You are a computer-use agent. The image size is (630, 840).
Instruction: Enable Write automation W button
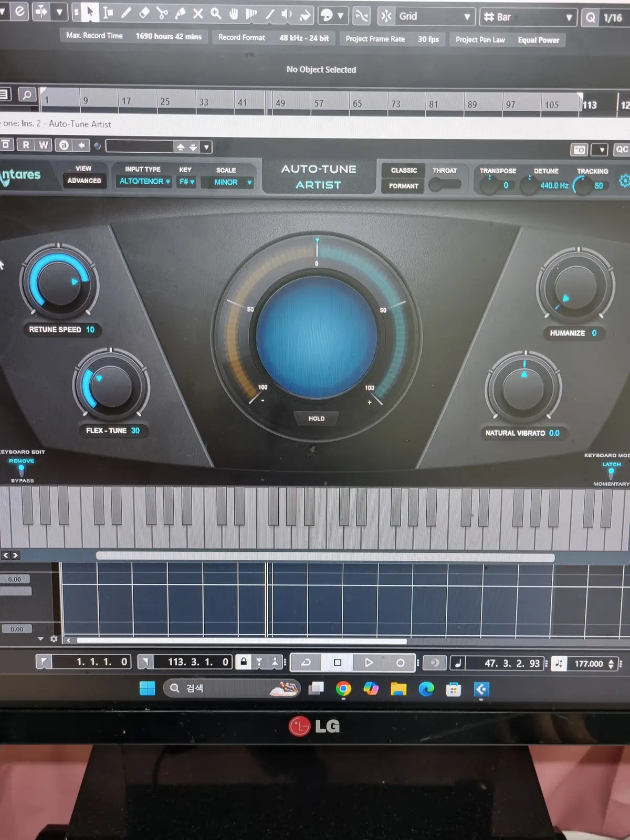tap(44, 145)
